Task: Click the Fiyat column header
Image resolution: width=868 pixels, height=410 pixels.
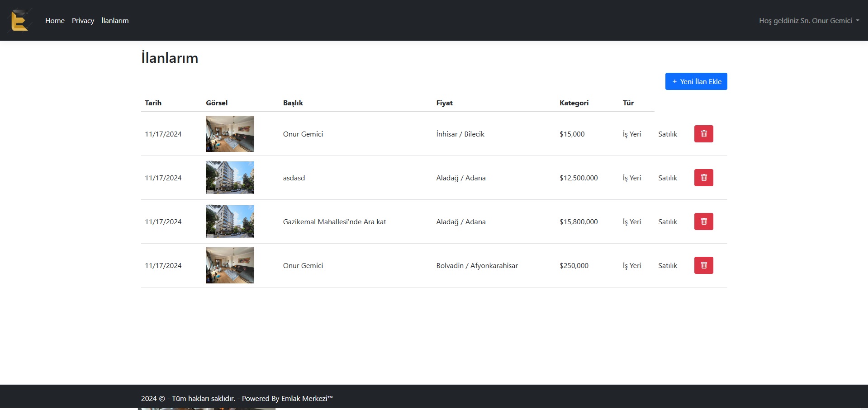Action: [x=444, y=103]
